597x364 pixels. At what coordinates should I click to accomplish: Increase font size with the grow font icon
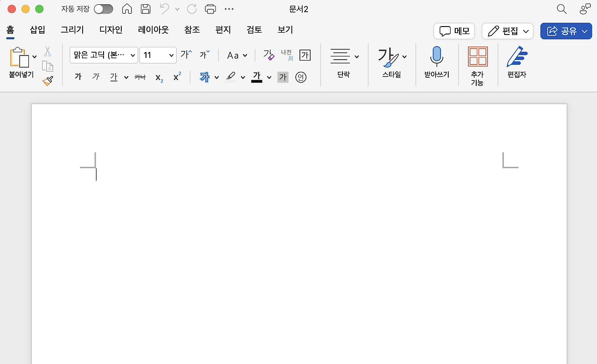187,55
